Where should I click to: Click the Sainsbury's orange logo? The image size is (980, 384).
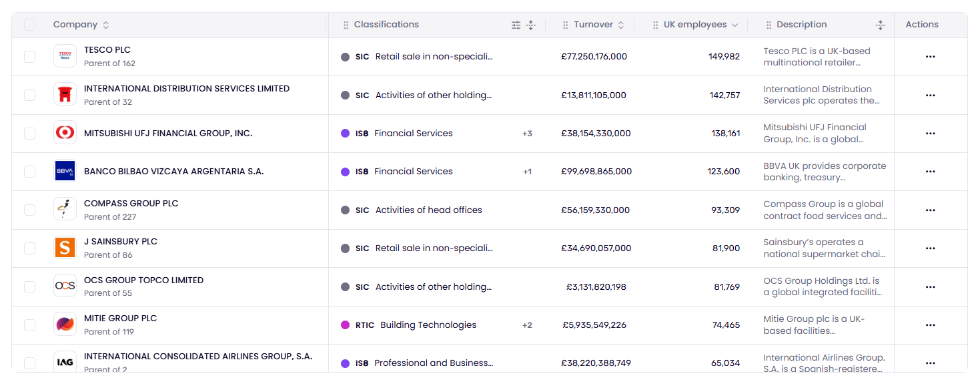pyautogui.click(x=65, y=248)
